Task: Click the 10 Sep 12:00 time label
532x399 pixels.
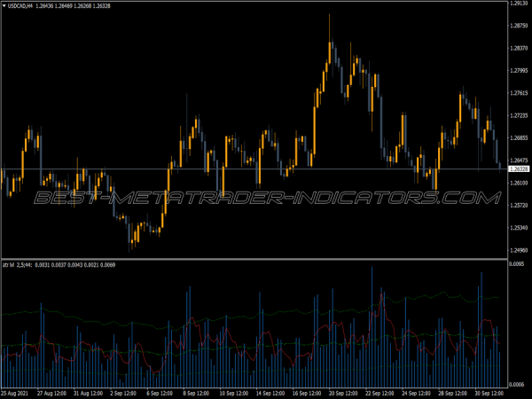Action: (x=234, y=394)
